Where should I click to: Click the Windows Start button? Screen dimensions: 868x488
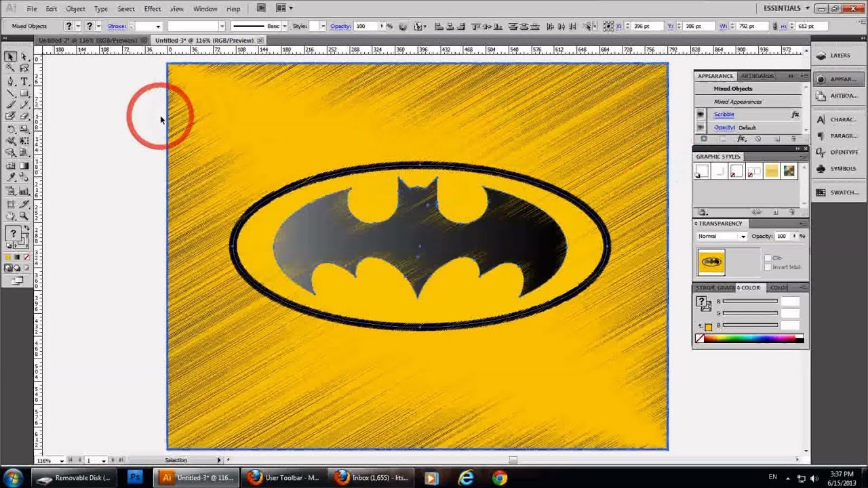[x=14, y=478]
